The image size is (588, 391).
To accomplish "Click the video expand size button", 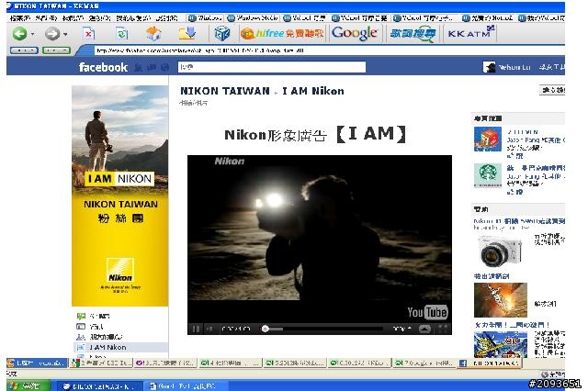I will pos(424,329).
